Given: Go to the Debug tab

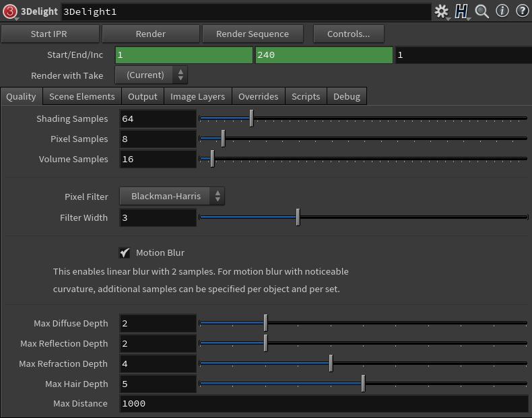Looking at the screenshot, I should 347,96.
